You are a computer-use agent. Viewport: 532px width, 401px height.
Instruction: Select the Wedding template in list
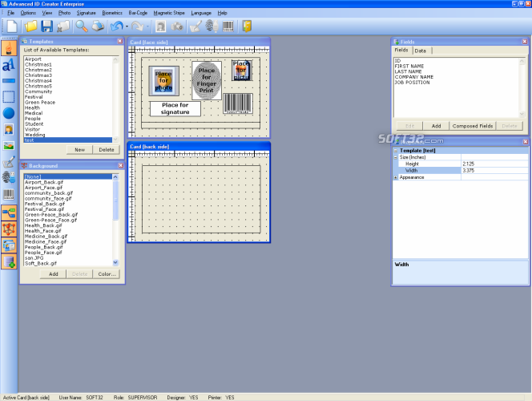pyautogui.click(x=68, y=135)
